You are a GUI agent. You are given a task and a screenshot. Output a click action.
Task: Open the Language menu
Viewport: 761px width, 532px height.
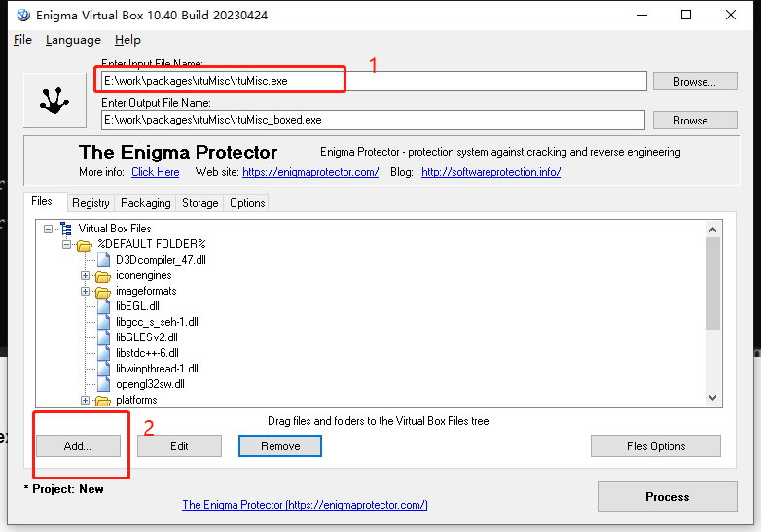tap(73, 40)
